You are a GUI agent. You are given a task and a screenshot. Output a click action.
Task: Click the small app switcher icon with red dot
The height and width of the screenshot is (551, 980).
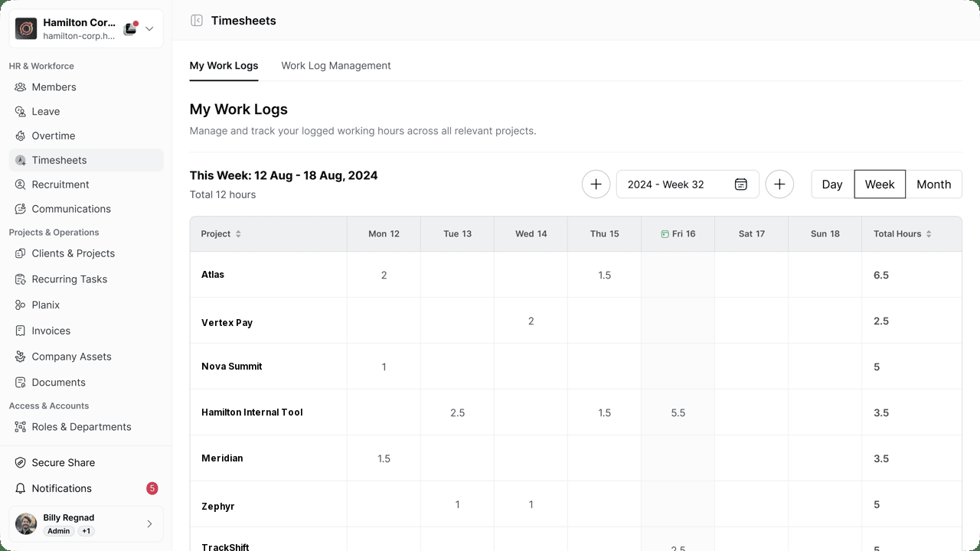point(130,29)
